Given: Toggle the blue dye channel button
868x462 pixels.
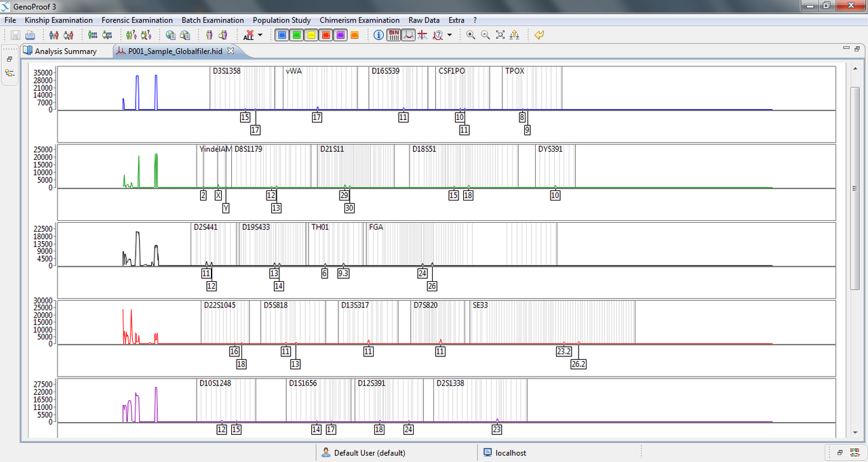Looking at the screenshot, I should [x=281, y=35].
